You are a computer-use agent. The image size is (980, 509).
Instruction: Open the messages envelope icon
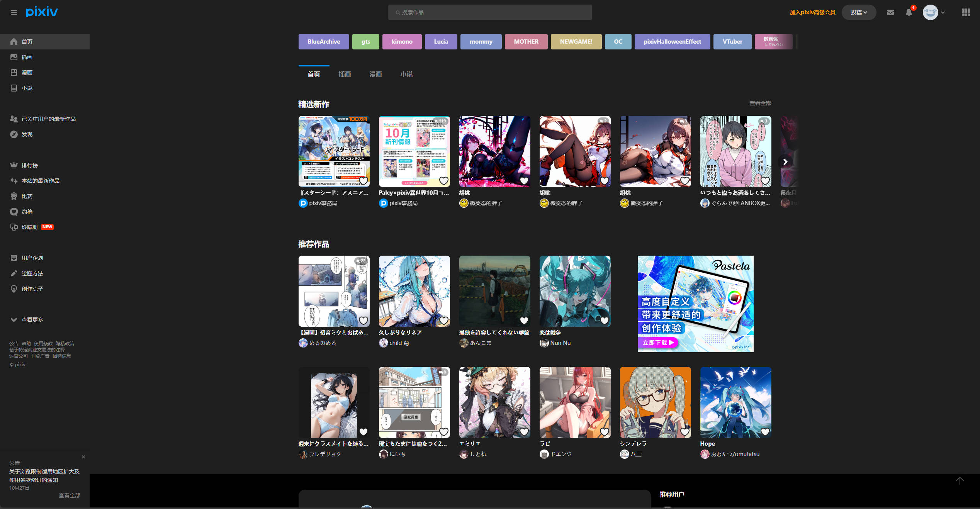(890, 12)
